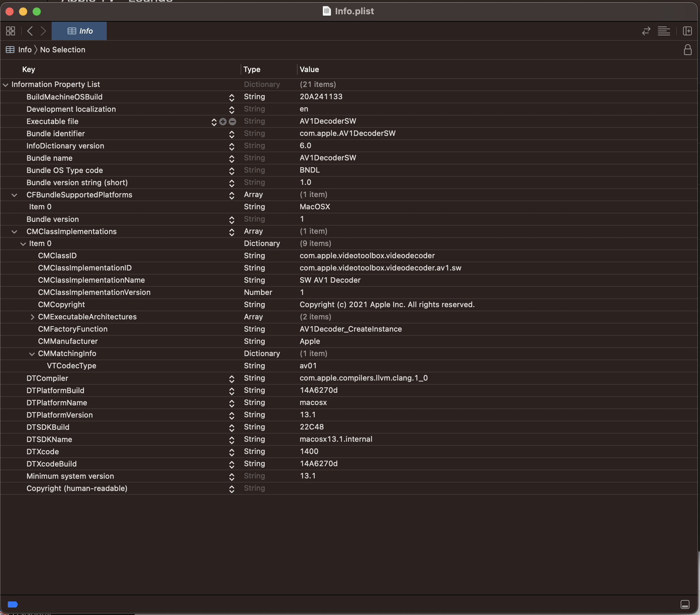Expand the CMExecutableArchitectures array

point(33,317)
